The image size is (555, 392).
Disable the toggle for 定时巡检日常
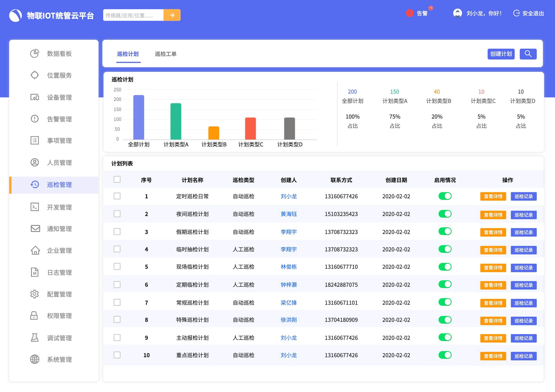445,196
